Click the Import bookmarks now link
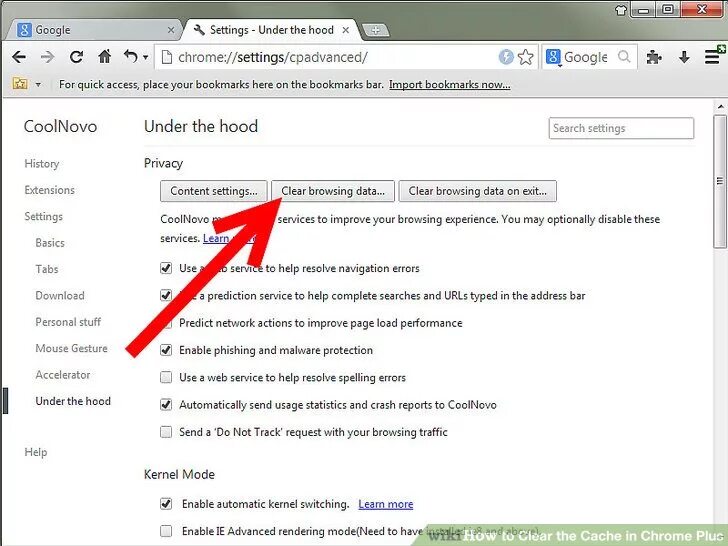The image size is (728, 546). point(449,84)
